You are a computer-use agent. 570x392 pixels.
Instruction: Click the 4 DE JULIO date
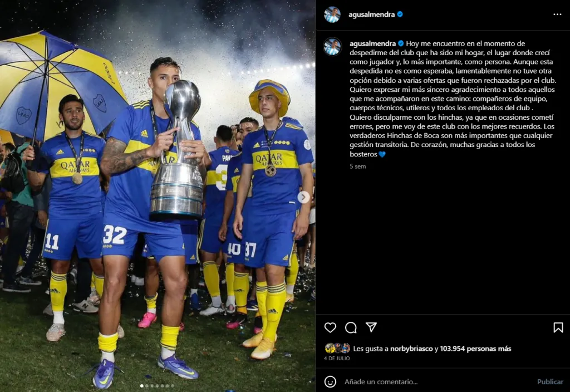click(337, 359)
